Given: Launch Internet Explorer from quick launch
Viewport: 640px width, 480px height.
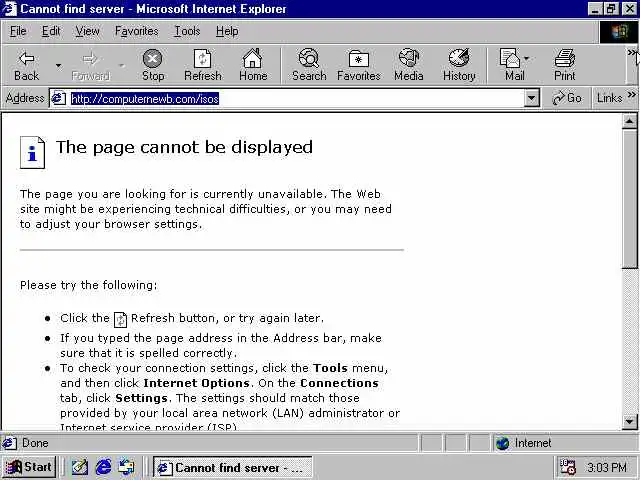Looking at the screenshot, I should pos(103,467).
